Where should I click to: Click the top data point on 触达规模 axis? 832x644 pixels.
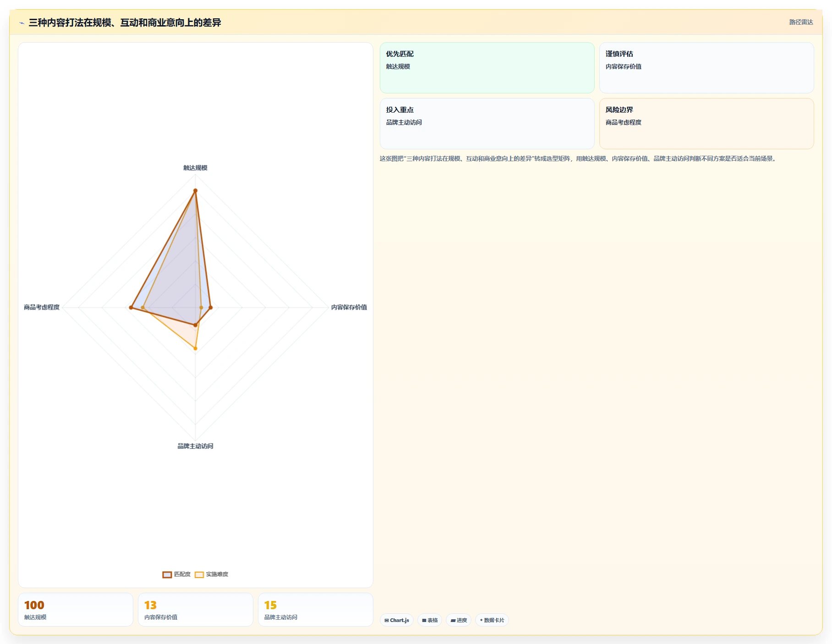tap(195, 191)
